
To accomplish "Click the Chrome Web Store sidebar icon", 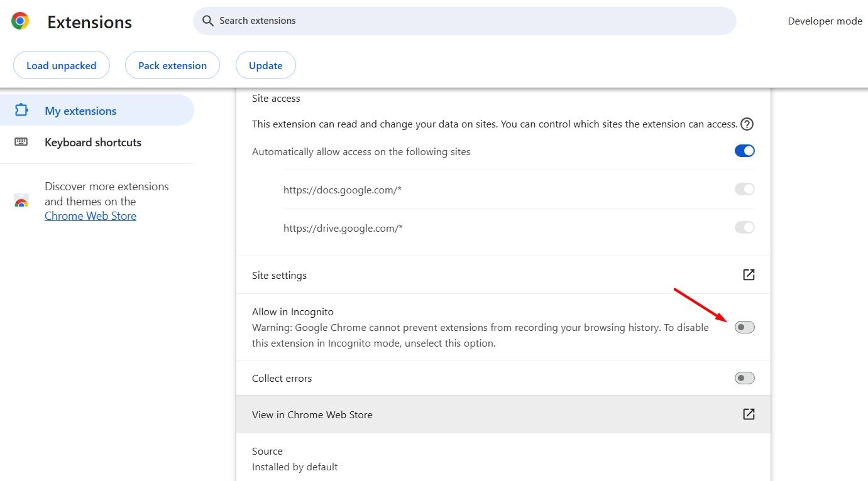I will 21,202.
